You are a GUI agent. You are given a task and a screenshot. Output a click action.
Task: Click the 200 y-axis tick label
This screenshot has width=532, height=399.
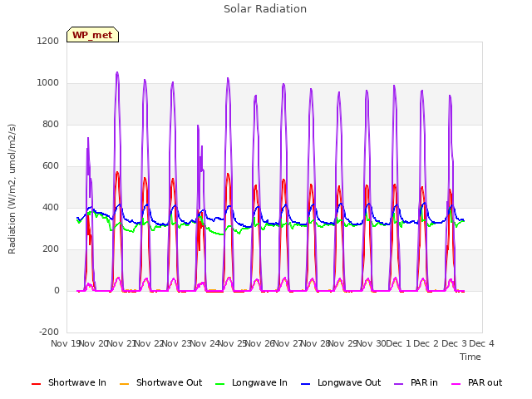pos(51,249)
